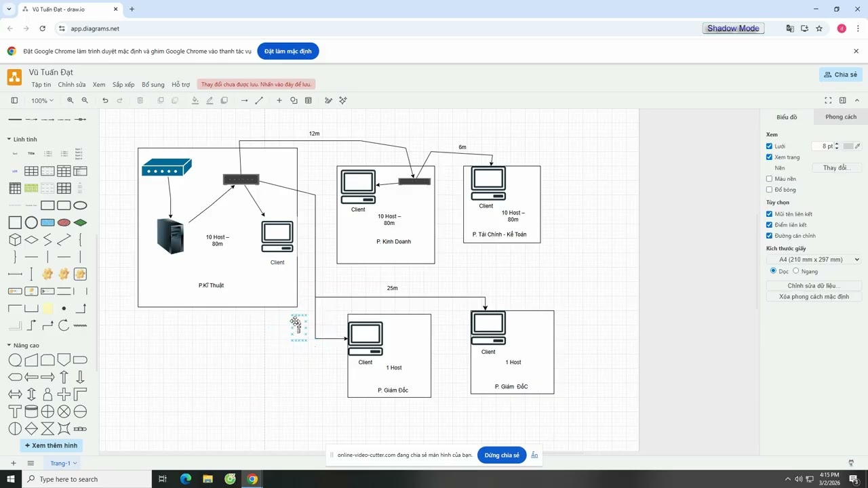
Task: Click the line color pencil icon
Action: [x=210, y=100]
